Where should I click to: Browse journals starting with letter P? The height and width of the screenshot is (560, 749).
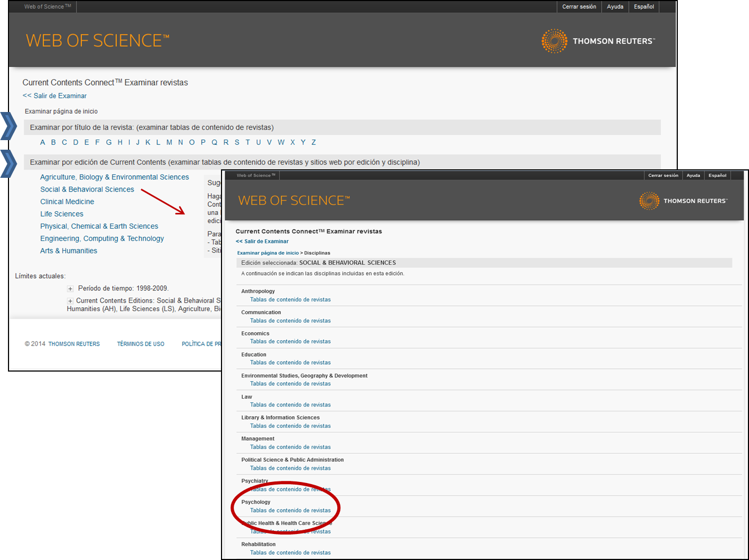click(203, 142)
